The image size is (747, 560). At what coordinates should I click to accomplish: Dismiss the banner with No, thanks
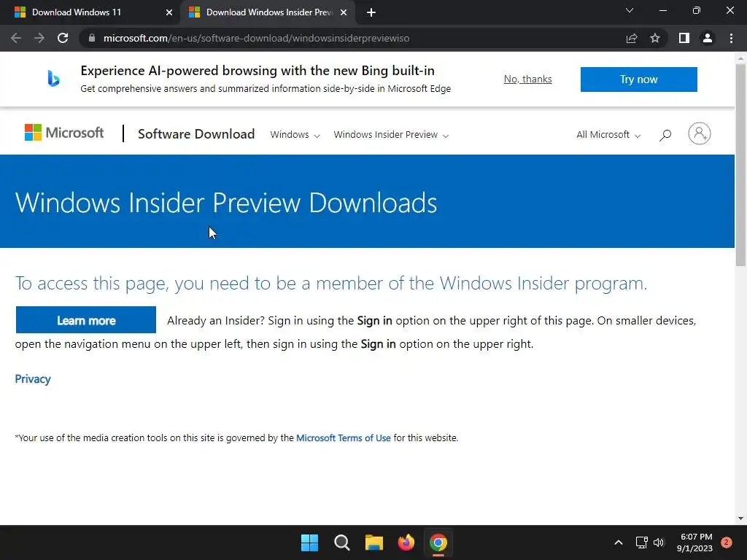(x=528, y=79)
